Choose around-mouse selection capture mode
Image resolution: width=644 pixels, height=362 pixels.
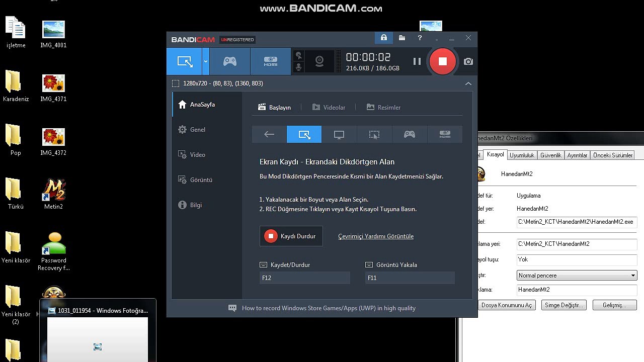(374, 134)
